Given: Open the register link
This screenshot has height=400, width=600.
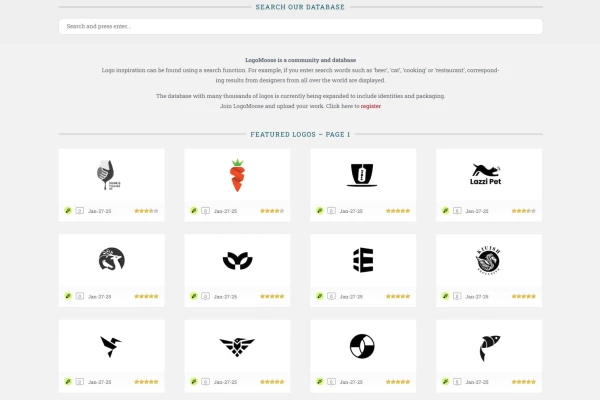Looking at the screenshot, I should [x=370, y=106].
